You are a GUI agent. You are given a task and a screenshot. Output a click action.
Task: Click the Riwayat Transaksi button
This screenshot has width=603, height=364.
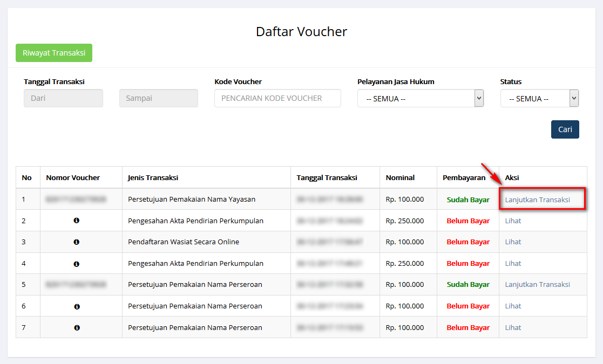pyautogui.click(x=54, y=53)
